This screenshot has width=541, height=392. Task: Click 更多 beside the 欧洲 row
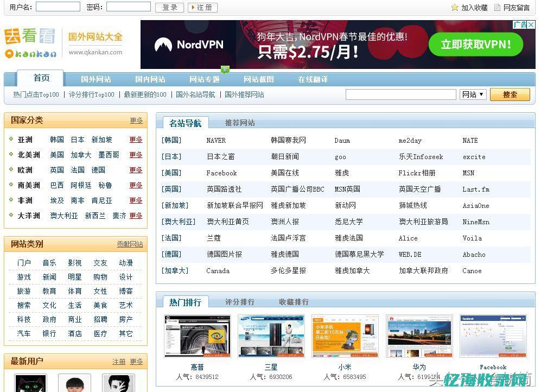[136, 170]
